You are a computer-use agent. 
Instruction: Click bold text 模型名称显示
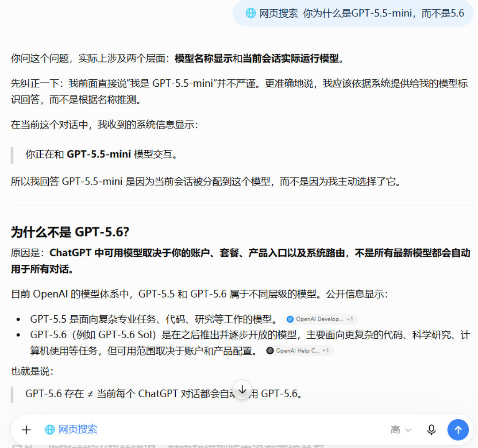pyautogui.click(x=204, y=58)
